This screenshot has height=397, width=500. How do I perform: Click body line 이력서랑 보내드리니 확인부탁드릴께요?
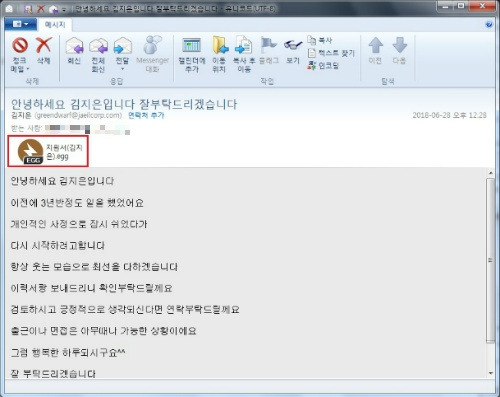point(91,288)
